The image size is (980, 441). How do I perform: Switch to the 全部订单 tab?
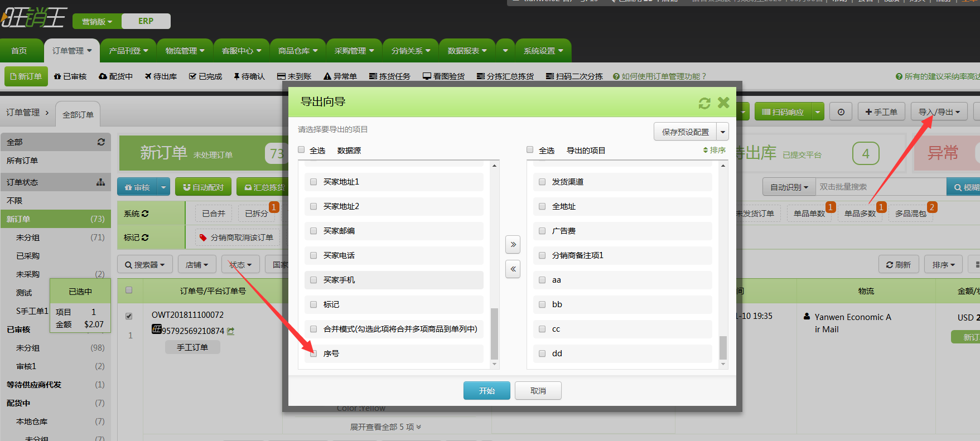(x=78, y=115)
